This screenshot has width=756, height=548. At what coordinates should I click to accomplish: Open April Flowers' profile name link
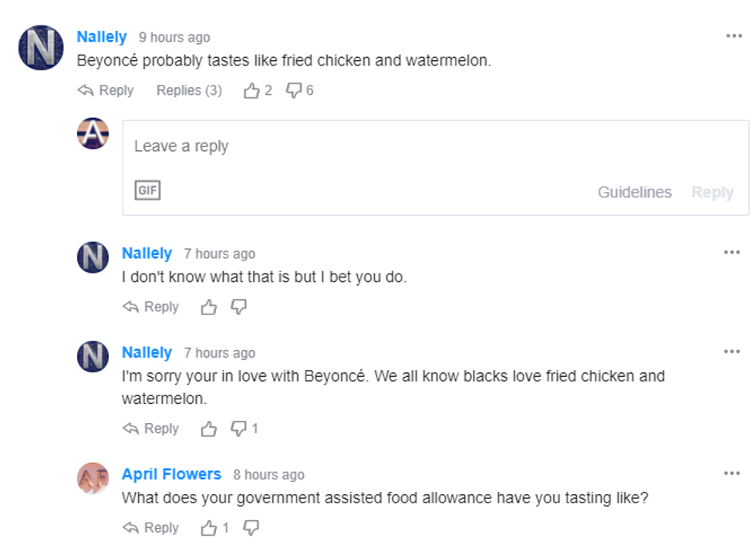pos(171,475)
